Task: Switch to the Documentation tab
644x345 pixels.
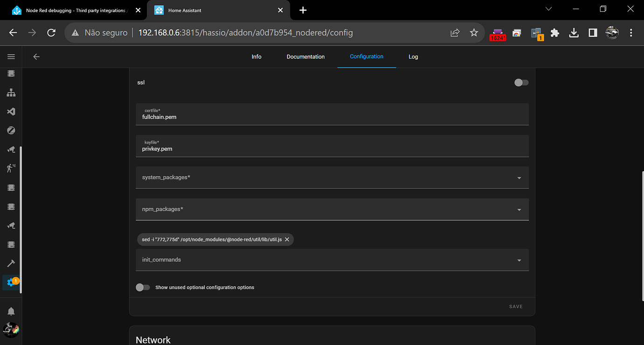Action: tap(306, 56)
